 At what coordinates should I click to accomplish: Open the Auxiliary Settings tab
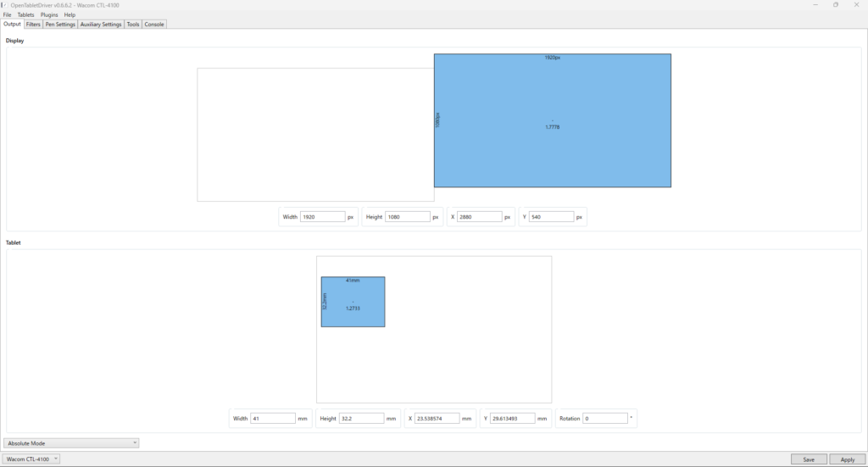click(101, 25)
